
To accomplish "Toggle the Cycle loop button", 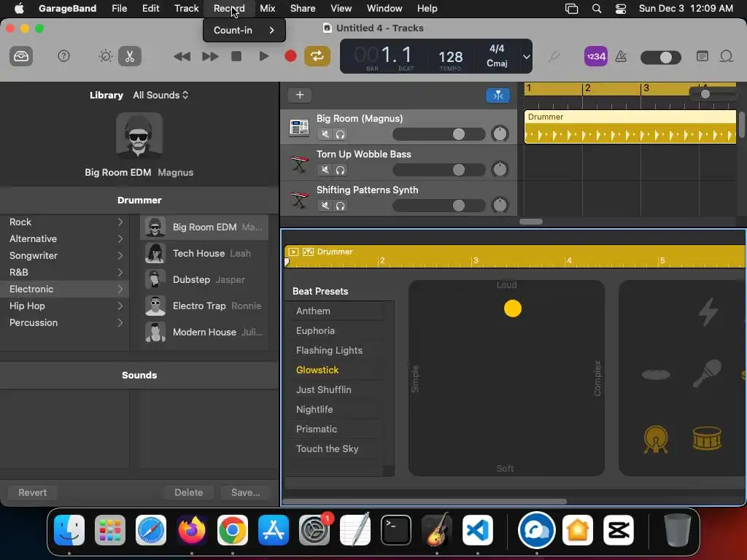I will (317, 56).
